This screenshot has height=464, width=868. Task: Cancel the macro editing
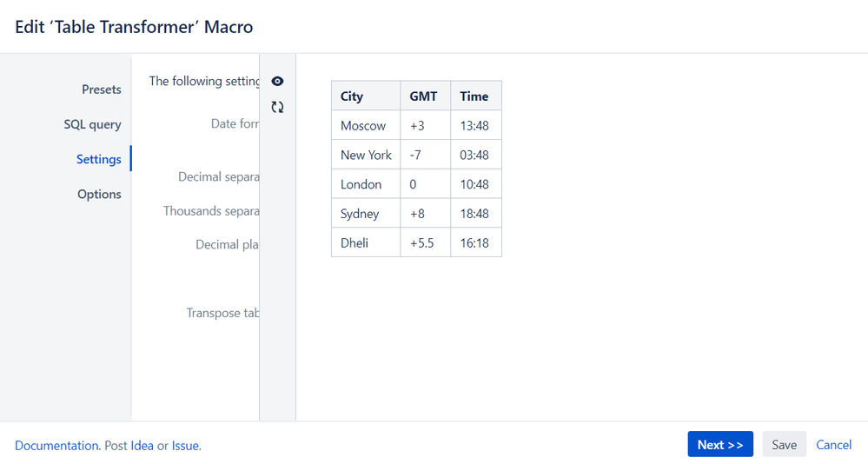833,445
